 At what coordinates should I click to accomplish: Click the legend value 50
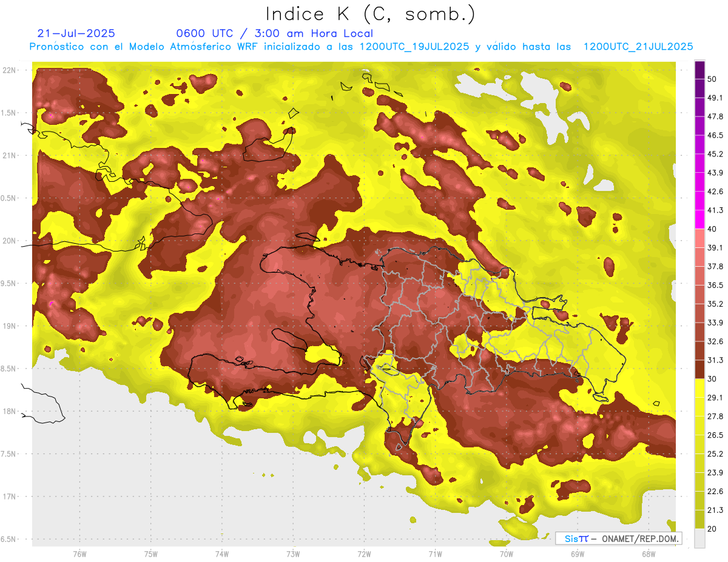click(x=713, y=79)
